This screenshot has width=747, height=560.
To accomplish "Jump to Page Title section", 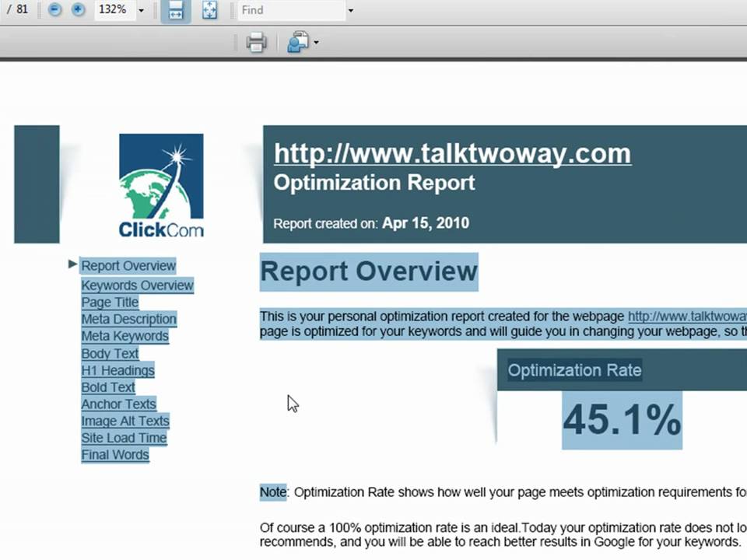I will pos(110,303).
